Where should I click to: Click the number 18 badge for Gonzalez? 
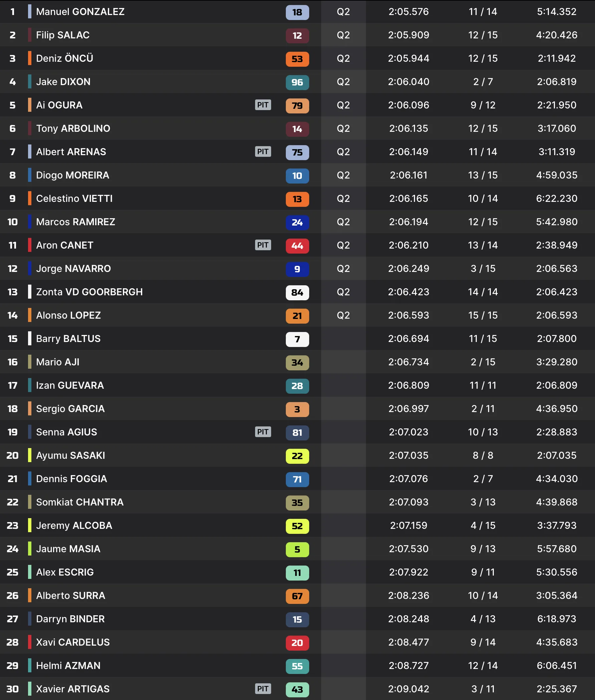click(297, 12)
